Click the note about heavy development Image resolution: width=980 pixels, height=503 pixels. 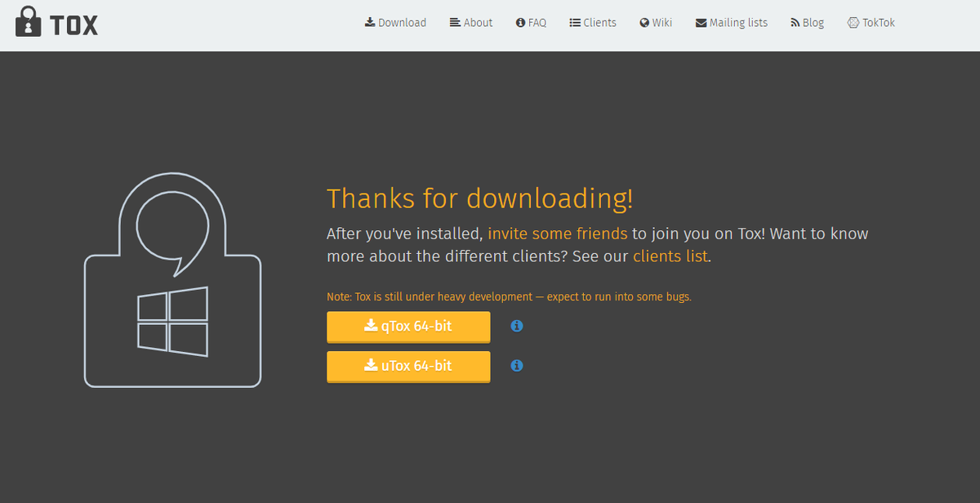point(509,297)
